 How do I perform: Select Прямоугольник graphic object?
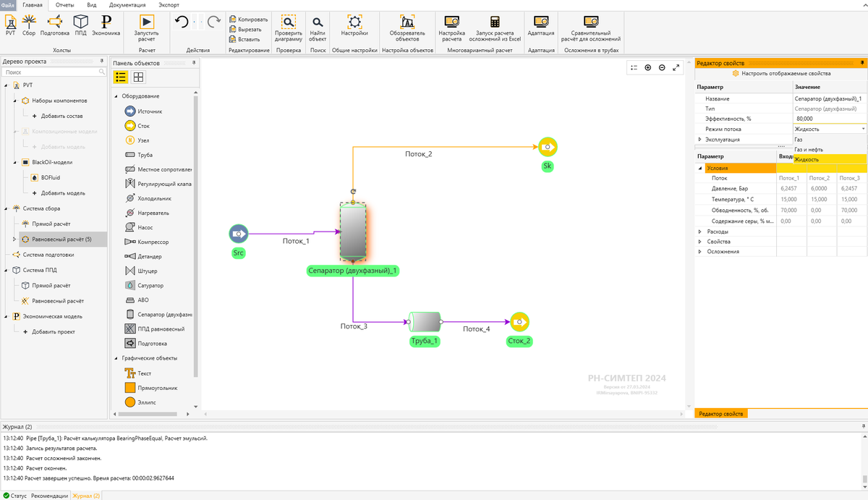point(151,388)
